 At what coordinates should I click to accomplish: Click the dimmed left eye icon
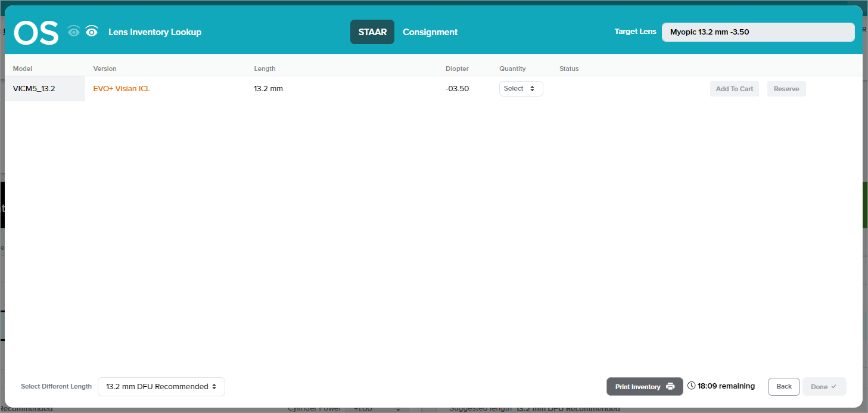pos(74,32)
